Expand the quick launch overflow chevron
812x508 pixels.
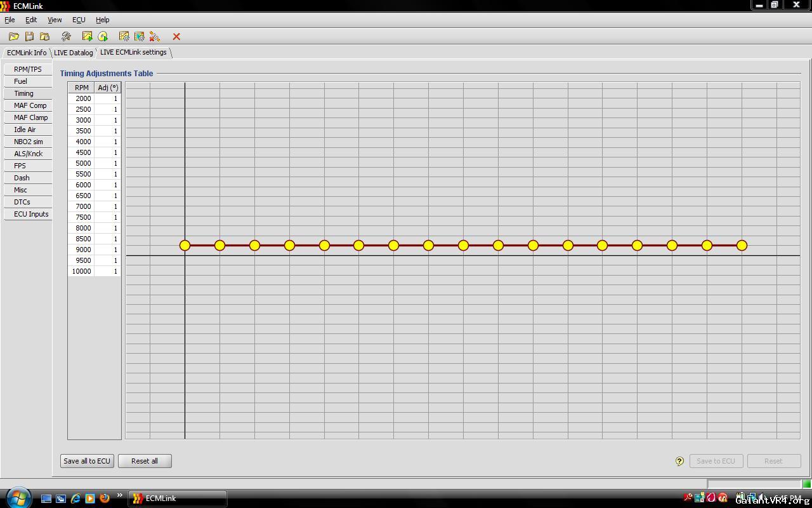(x=119, y=496)
